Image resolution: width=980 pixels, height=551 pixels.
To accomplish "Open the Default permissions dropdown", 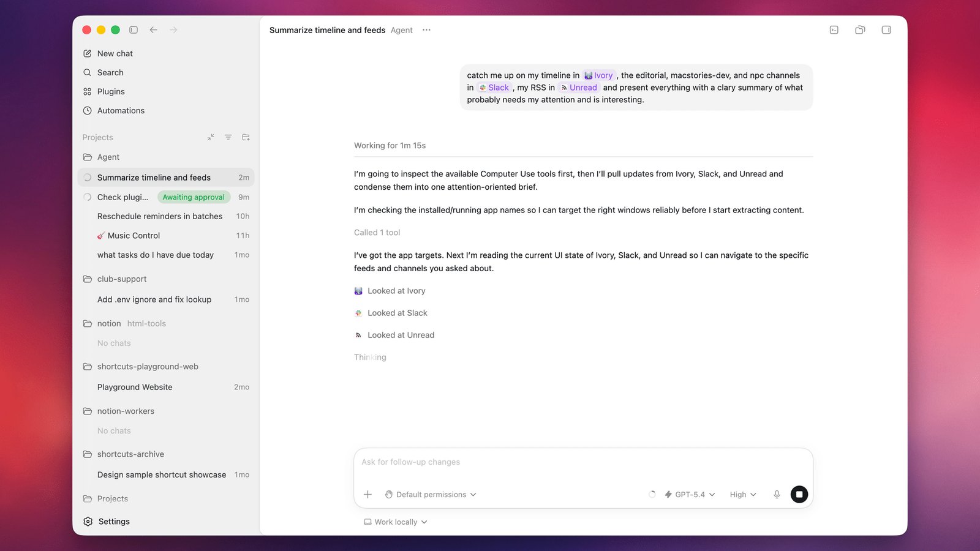I will tap(431, 495).
